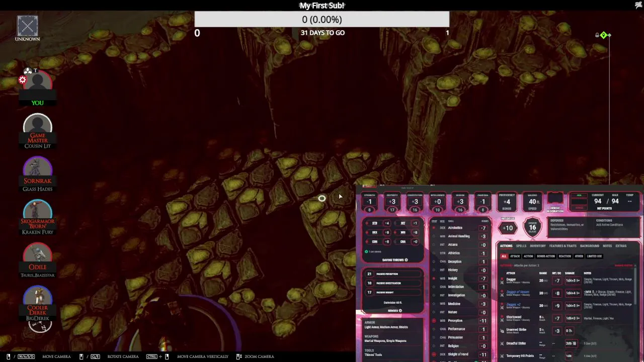644x362 pixels.
Task: Roll Dreadful Strike 2d6 damage
Action: click(x=571, y=343)
